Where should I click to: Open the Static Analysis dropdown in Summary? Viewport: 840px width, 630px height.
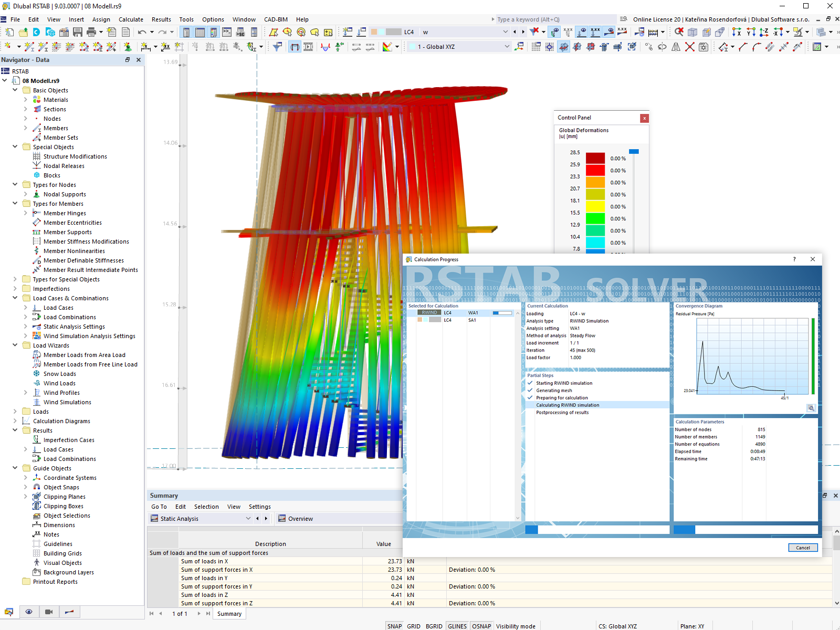pos(248,518)
